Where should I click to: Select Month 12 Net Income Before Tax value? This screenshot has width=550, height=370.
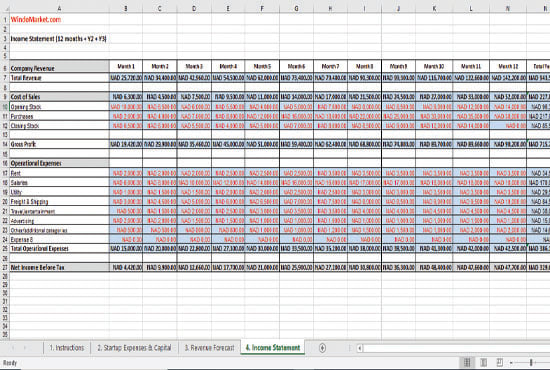tap(508, 267)
